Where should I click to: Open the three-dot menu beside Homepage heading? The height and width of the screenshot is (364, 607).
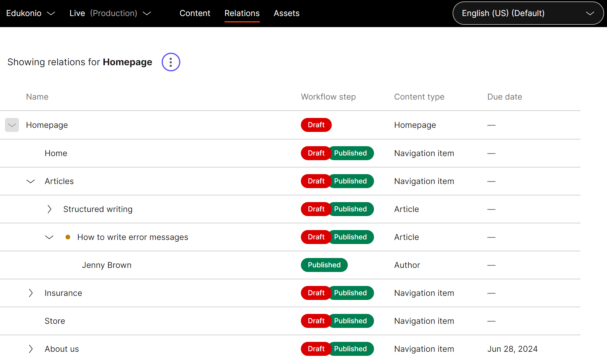coord(171,62)
